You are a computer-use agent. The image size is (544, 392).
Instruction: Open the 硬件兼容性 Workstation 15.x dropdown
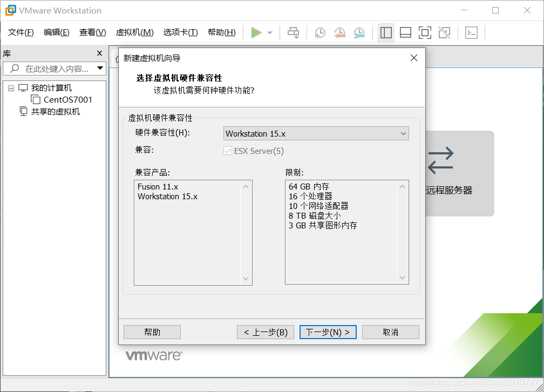[316, 134]
